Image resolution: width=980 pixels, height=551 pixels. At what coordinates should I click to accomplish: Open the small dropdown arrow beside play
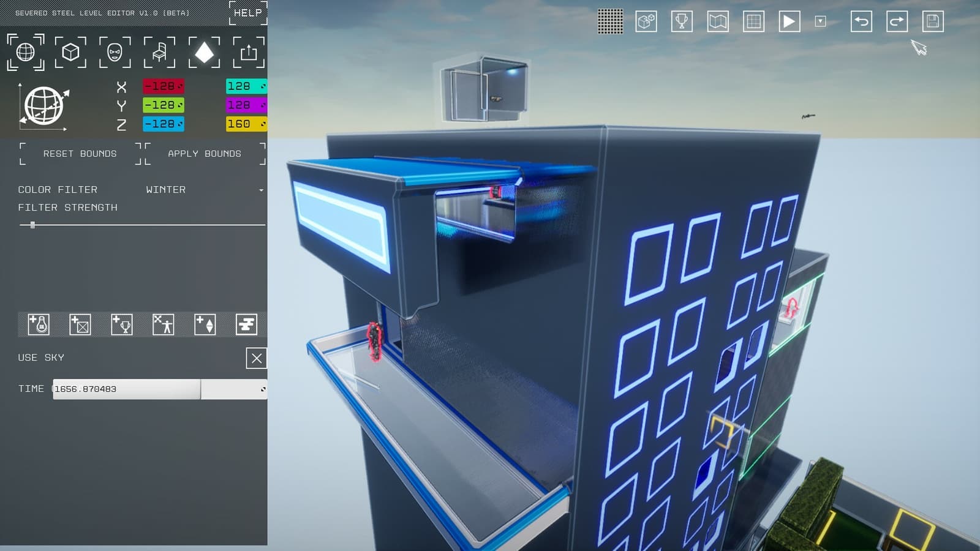pos(821,21)
